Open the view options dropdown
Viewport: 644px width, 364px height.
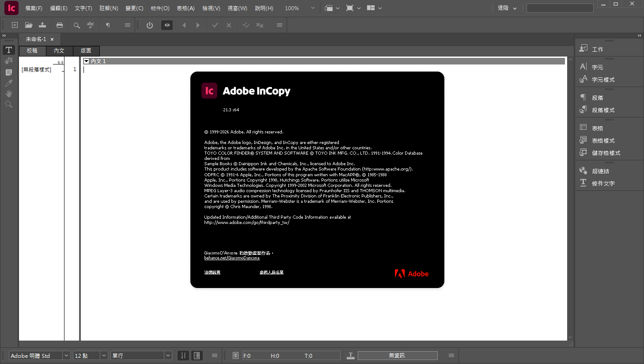click(x=332, y=8)
